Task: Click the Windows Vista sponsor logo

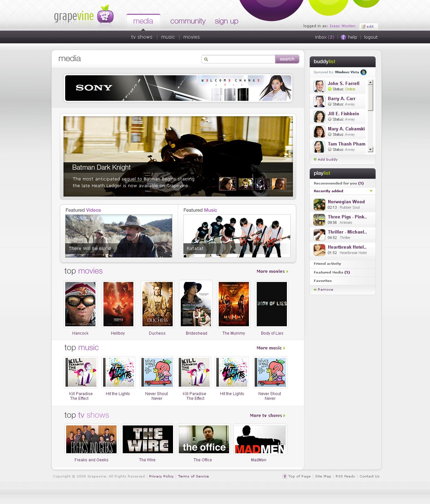Action: (363, 72)
